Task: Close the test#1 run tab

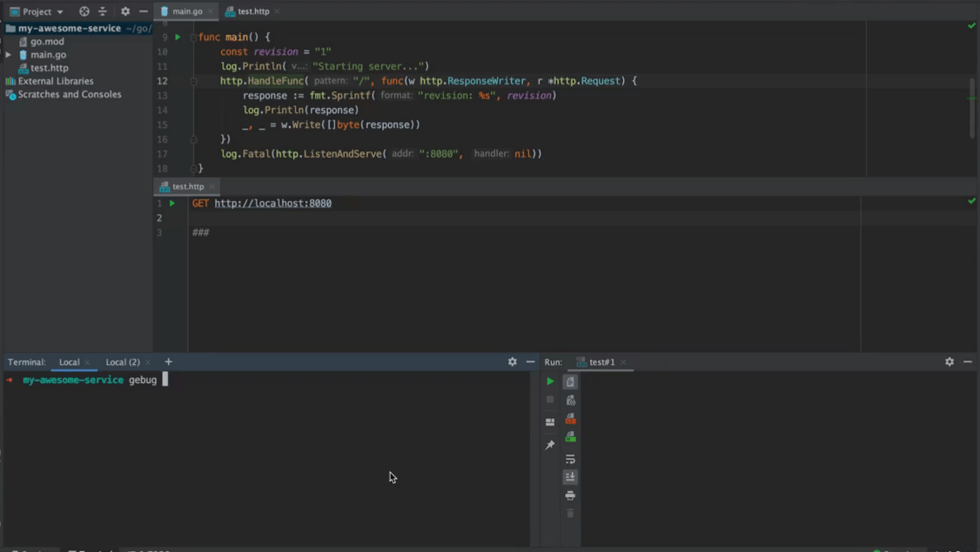Action: coord(623,362)
